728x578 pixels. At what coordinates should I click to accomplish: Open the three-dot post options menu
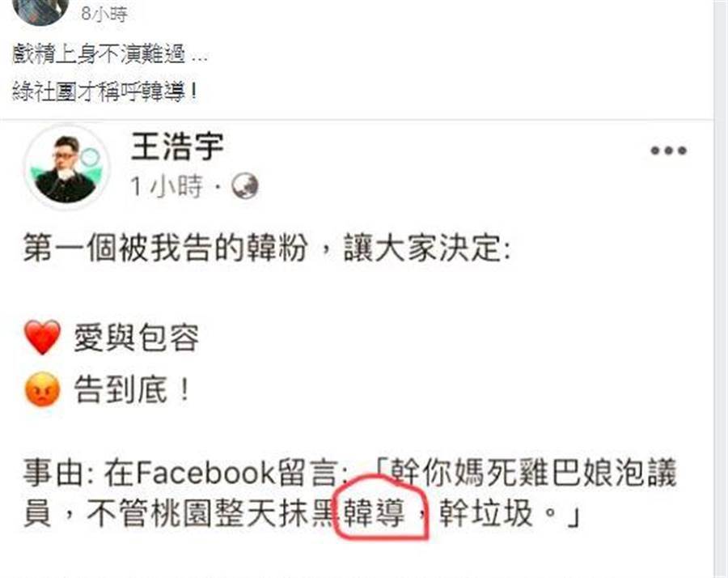[x=669, y=151]
